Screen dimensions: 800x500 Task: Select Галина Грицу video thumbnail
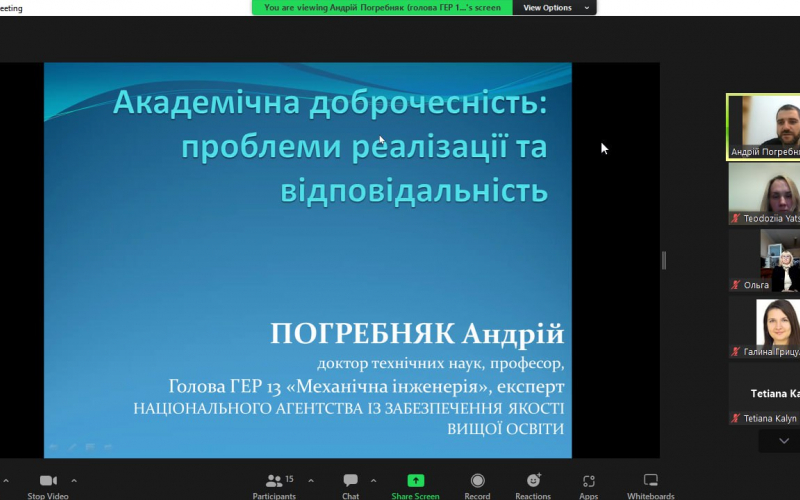pos(764,328)
